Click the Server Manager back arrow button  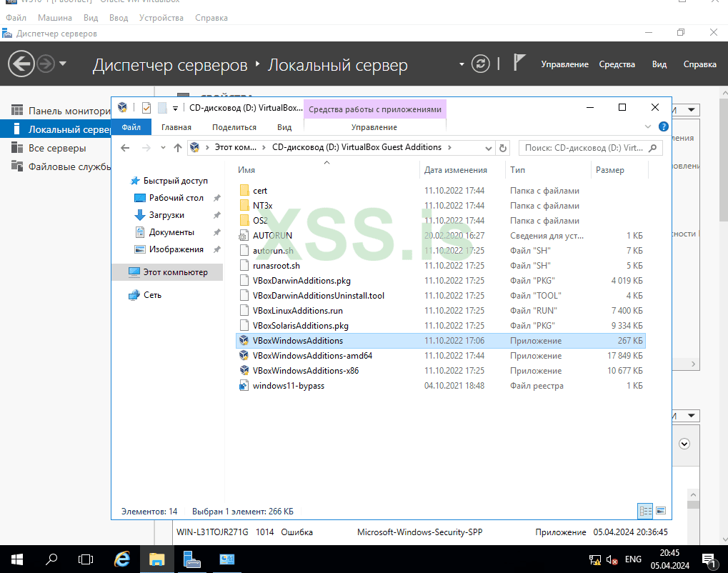click(21, 64)
